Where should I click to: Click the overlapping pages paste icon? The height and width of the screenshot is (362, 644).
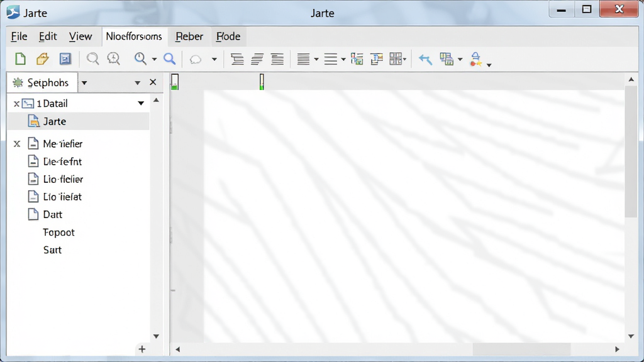(447, 59)
